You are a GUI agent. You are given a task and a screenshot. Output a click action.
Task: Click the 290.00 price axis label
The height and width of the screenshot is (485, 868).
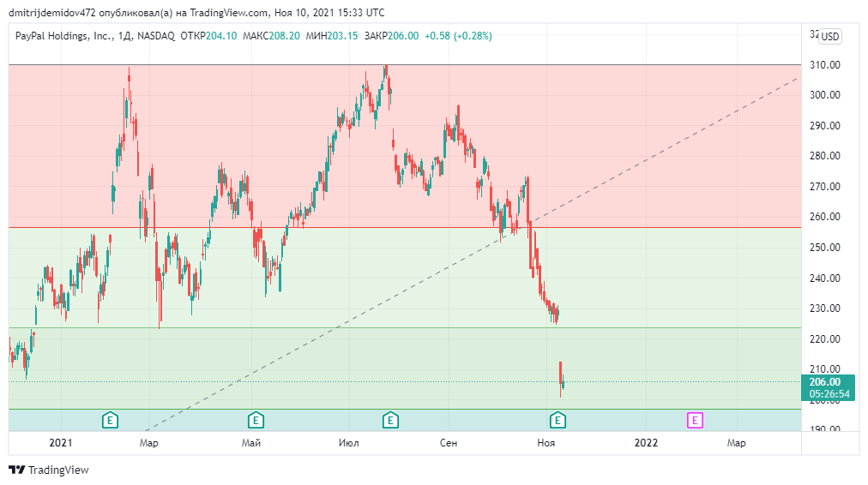coord(825,126)
